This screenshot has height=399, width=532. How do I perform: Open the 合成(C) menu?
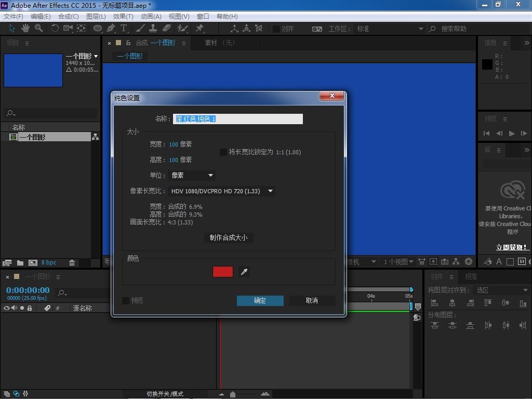tap(69, 16)
